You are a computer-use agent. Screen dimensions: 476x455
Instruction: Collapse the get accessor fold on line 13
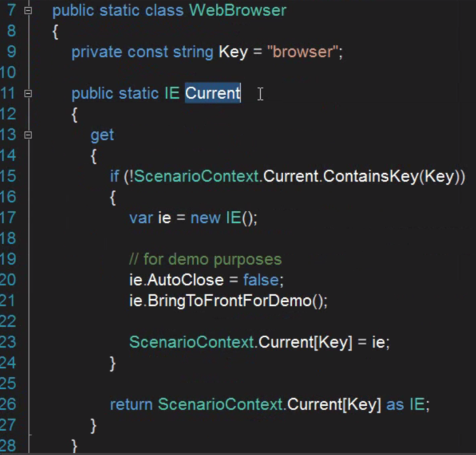click(28, 134)
